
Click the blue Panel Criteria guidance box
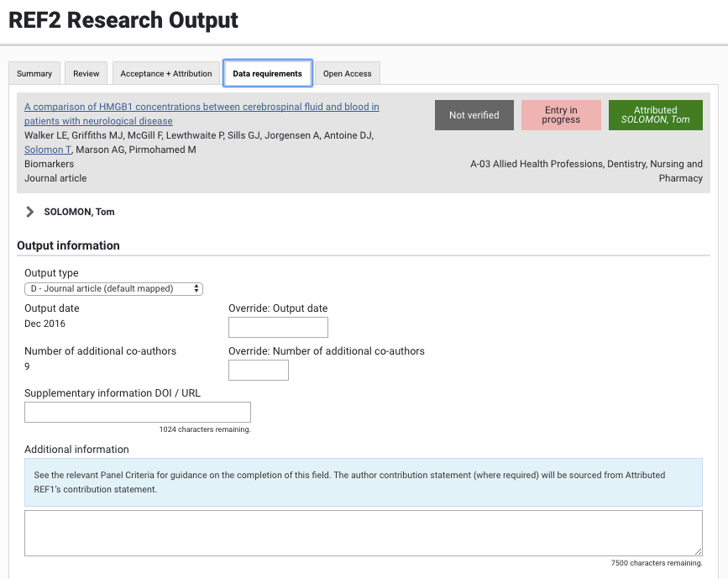click(363, 482)
